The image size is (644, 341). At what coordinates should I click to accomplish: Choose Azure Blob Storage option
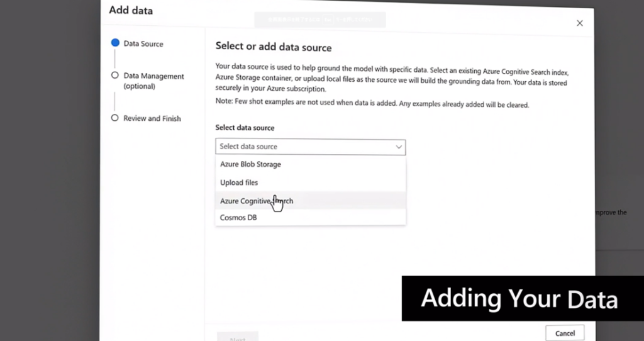pyautogui.click(x=311, y=164)
